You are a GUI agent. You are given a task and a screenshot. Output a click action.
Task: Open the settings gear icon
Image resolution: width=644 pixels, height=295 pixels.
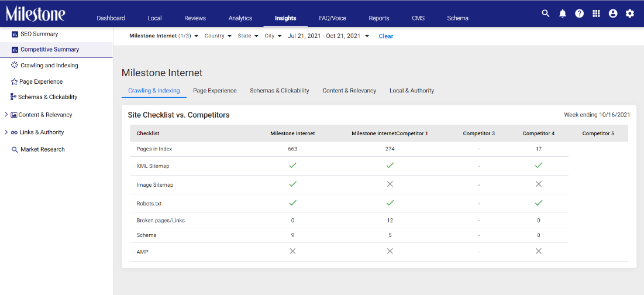click(x=630, y=13)
